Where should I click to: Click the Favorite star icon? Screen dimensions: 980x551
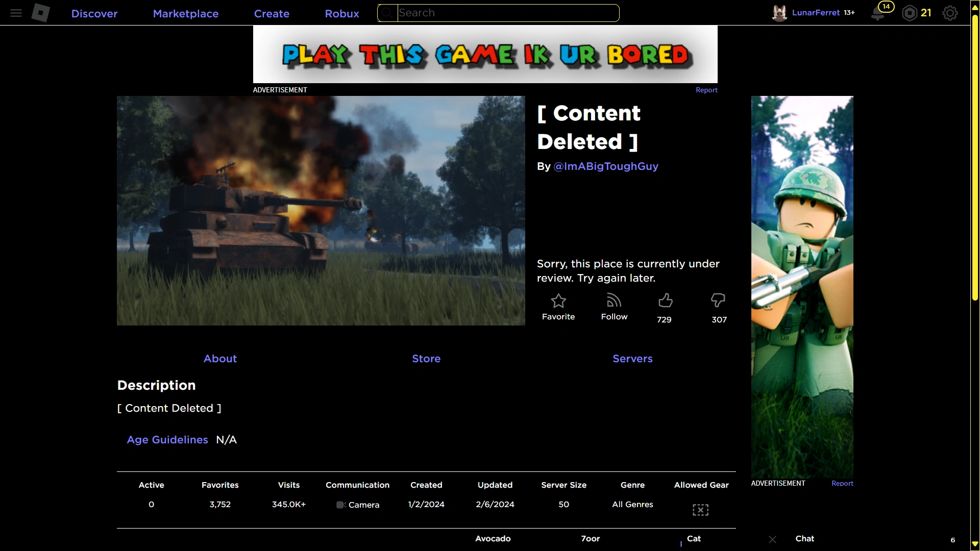(x=558, y=301)
